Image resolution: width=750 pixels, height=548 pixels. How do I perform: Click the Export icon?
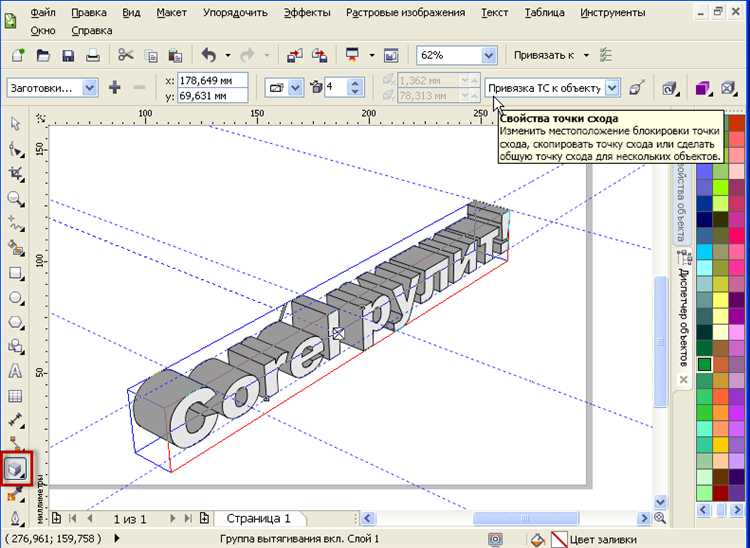click(320, 55)
